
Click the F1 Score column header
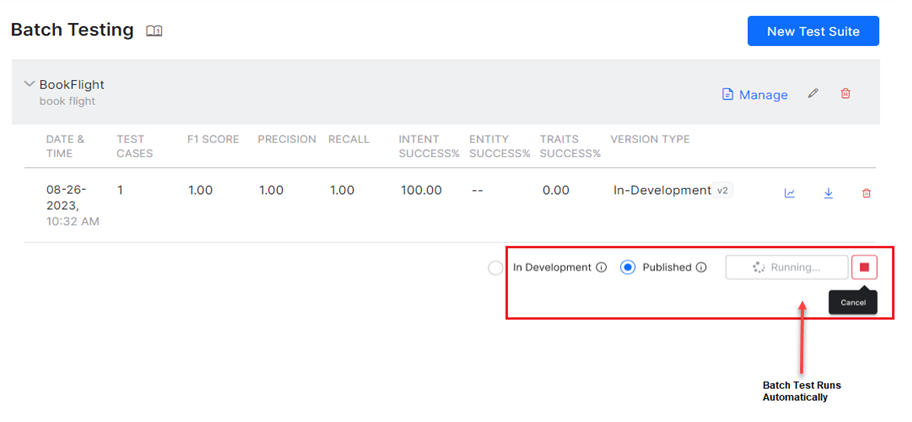[x=213, y=139]
